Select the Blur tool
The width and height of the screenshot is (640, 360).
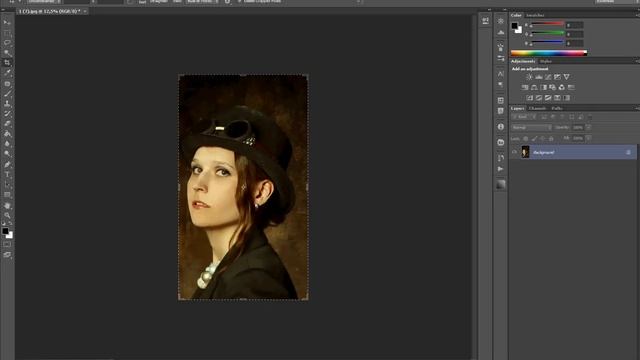pyautogui.click(x=7, y=144)
